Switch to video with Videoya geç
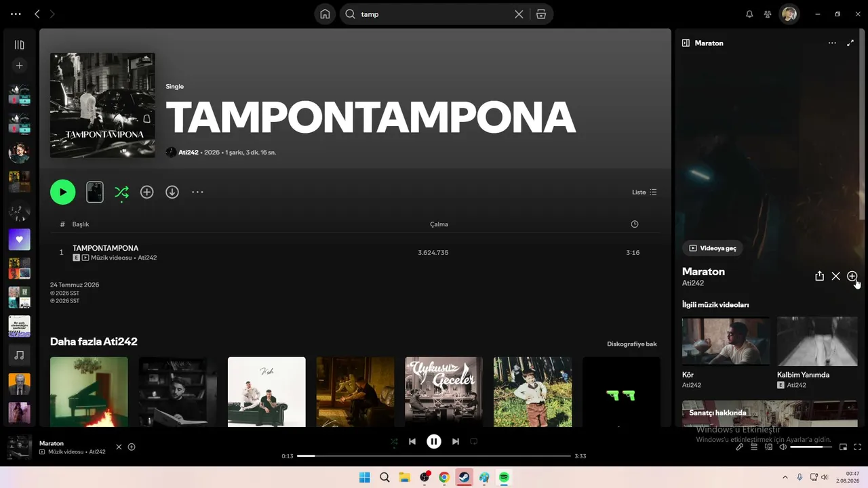868x488 pixels. pos(712,248)
